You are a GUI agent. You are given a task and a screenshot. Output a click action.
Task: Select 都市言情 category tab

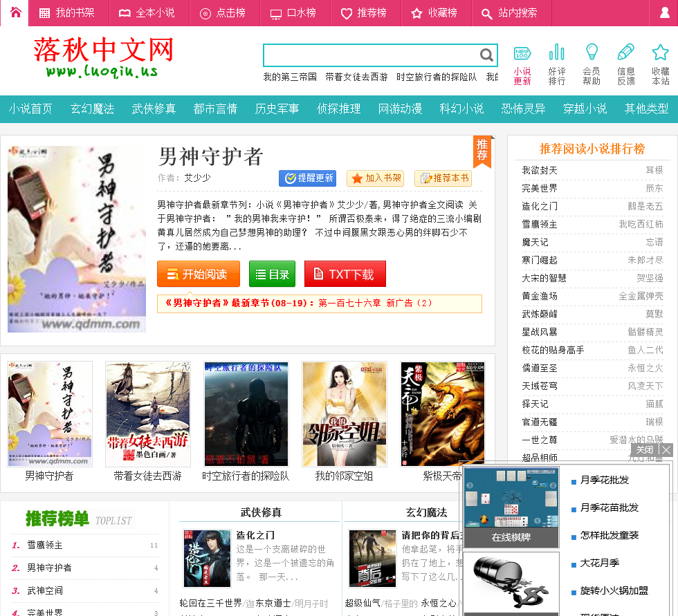point(215,109)
